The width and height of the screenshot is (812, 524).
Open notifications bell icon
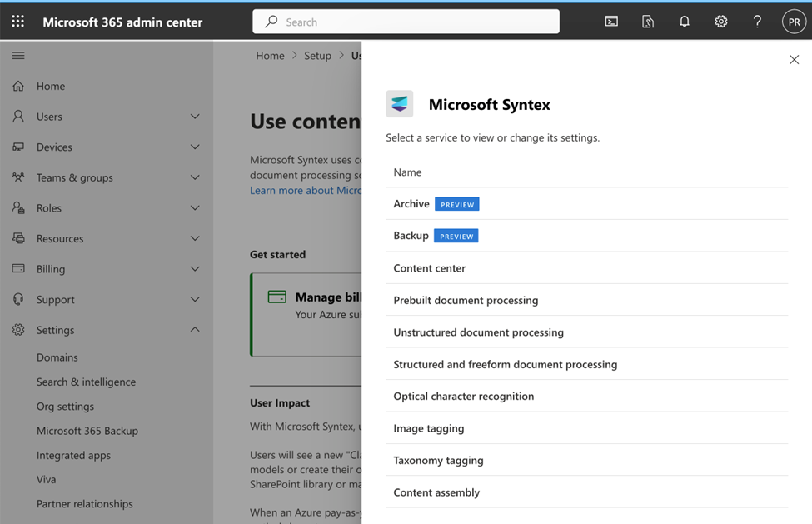(x=684, y=21)
